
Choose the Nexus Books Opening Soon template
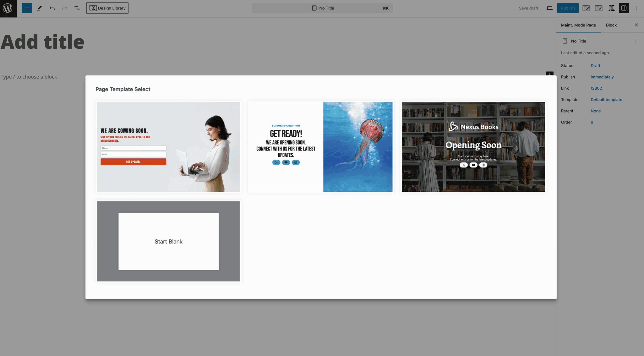coord(473,147)
